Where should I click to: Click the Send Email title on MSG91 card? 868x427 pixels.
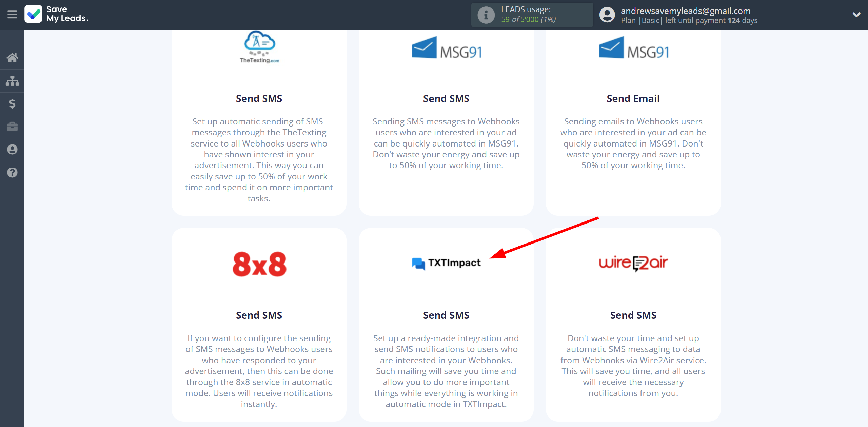tap(633, 99)
